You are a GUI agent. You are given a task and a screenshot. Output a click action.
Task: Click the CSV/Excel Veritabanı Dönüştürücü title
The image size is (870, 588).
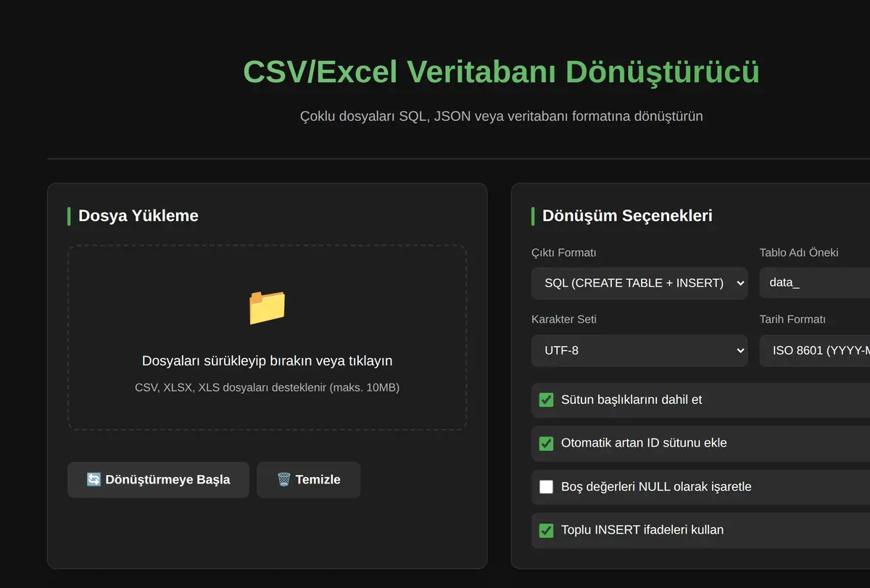(x=501, y=73)
